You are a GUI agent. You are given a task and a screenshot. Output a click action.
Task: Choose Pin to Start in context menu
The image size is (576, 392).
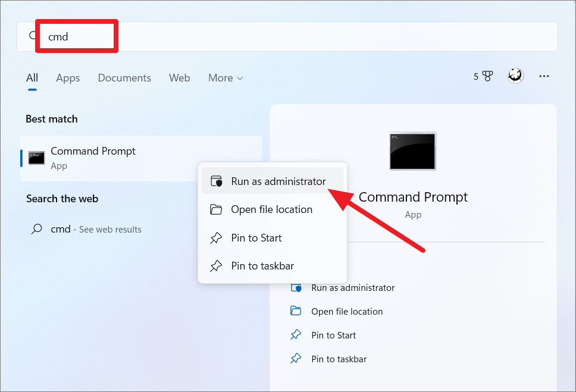[x=273, y=238]
